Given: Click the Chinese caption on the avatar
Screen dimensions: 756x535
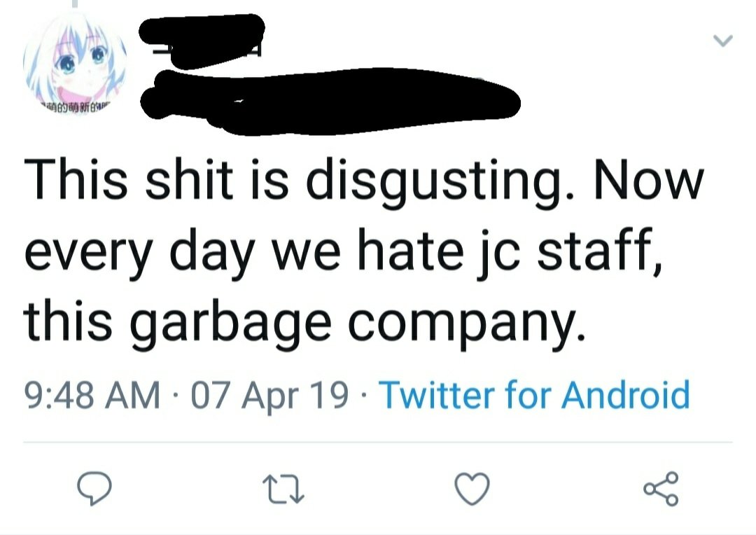Looking at the screenshot, I should coord(76,106).
